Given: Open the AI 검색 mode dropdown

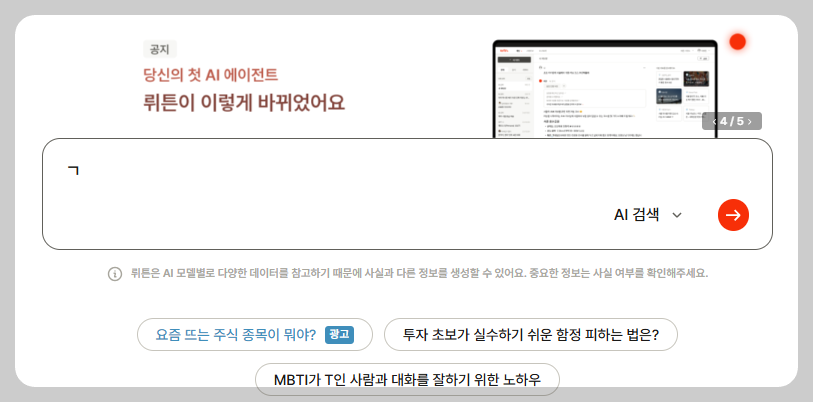Looking at the screenshot, I should [x=648, y=215].
